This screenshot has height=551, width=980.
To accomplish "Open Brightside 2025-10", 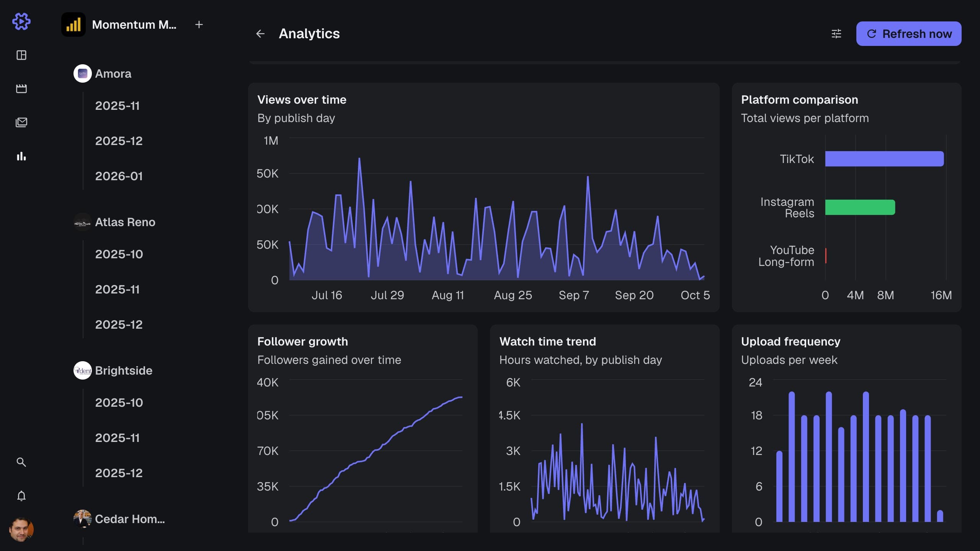I will point(119,403).
